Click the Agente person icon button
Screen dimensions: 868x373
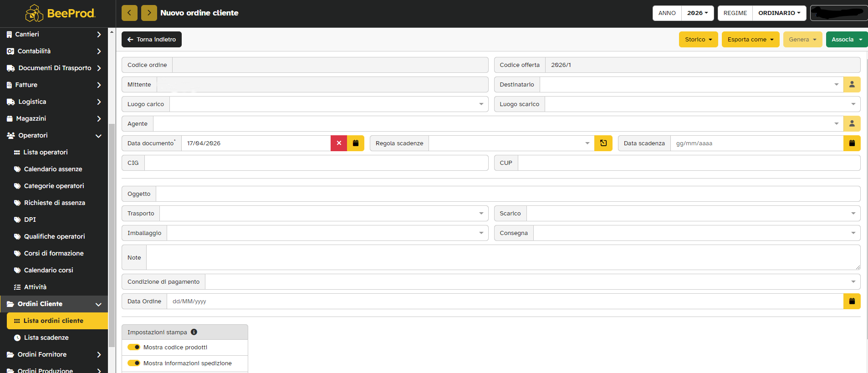pos(852,123)
